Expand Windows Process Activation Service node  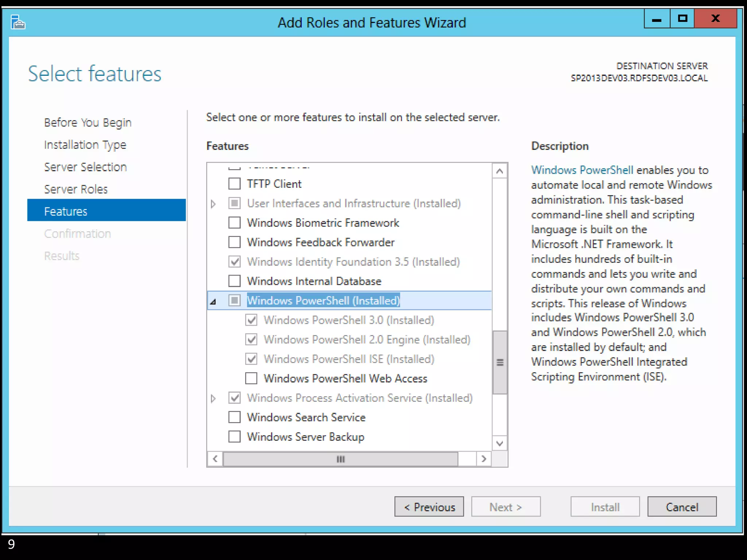[x=213, y=398]
